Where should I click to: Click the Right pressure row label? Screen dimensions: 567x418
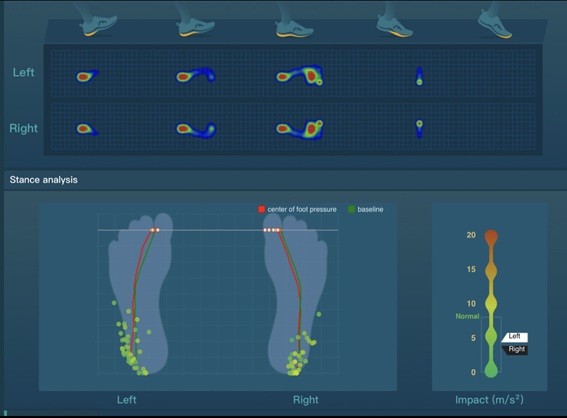[24, 128]
